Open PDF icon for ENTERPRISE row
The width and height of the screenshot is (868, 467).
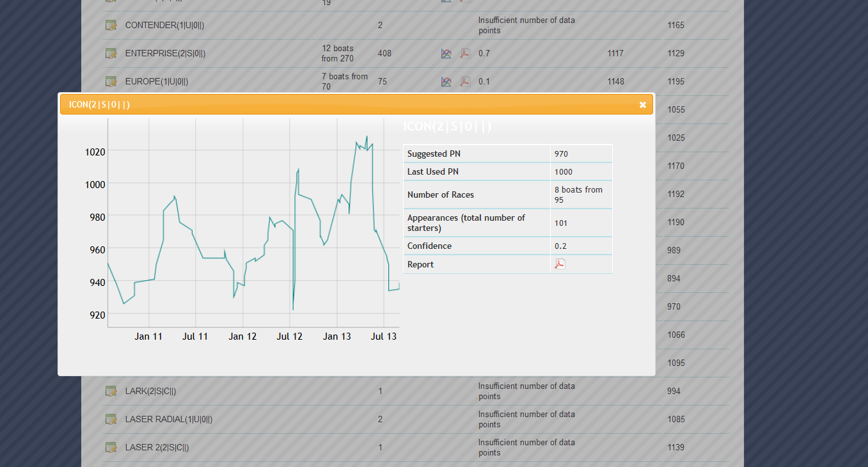point(465,54)
